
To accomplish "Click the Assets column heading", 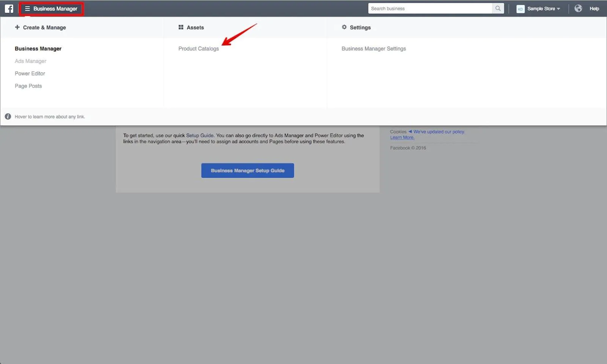I will [x=195, y=27].
